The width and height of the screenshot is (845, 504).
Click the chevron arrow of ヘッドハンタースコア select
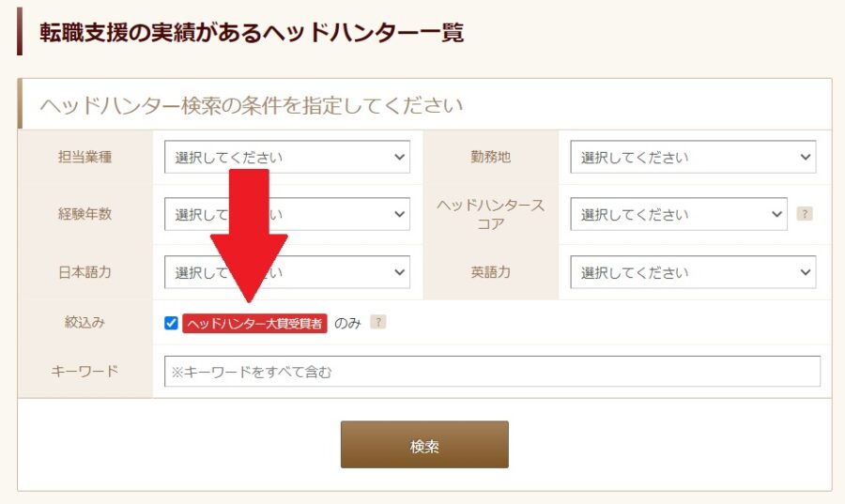pyautogui.click(x=776, y=214)
